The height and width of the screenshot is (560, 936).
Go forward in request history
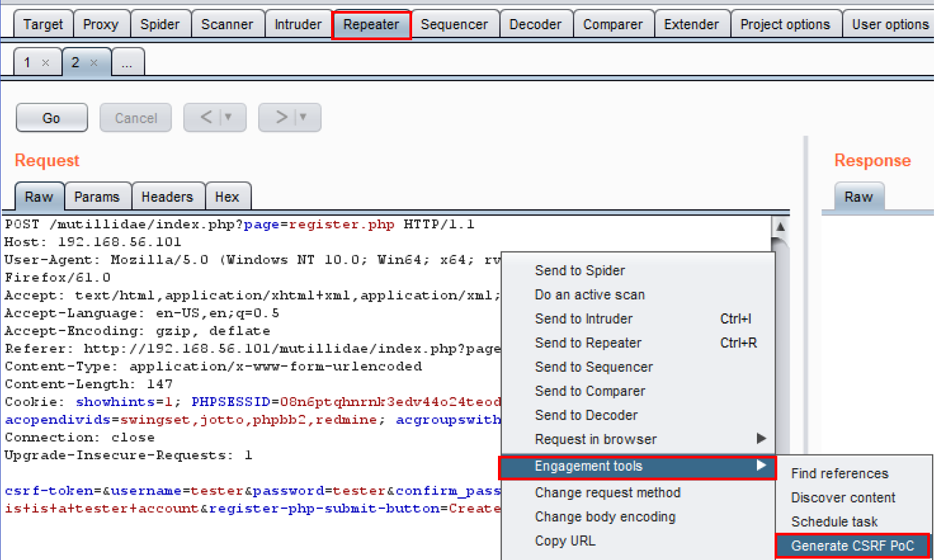(281, 118)
